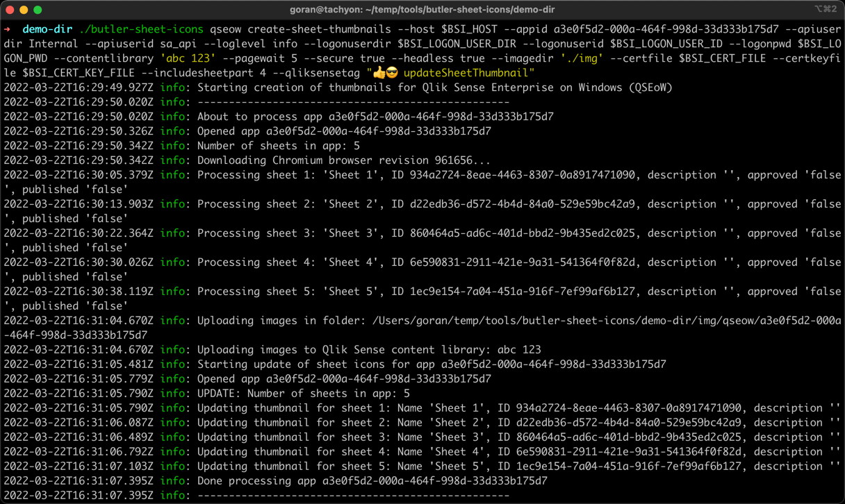Click the 'Opened app' line at 16:29:50.326Z

(247, 131)
